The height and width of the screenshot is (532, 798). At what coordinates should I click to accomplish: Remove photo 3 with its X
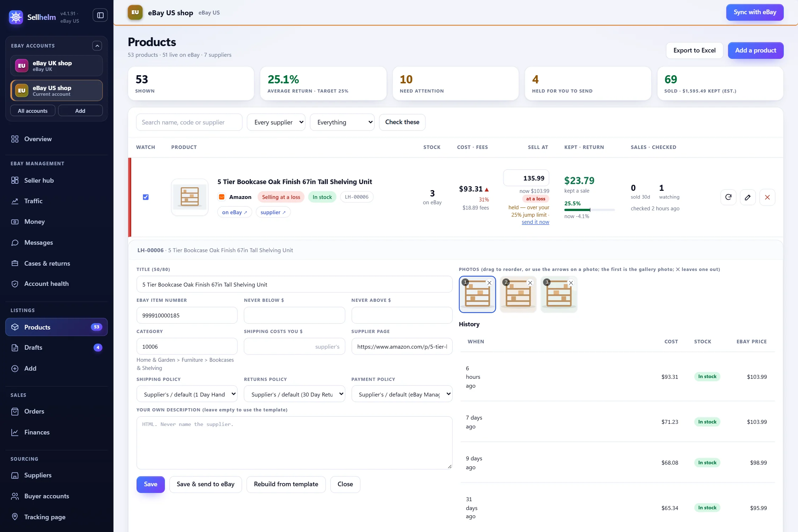click(x=571, y=283)
